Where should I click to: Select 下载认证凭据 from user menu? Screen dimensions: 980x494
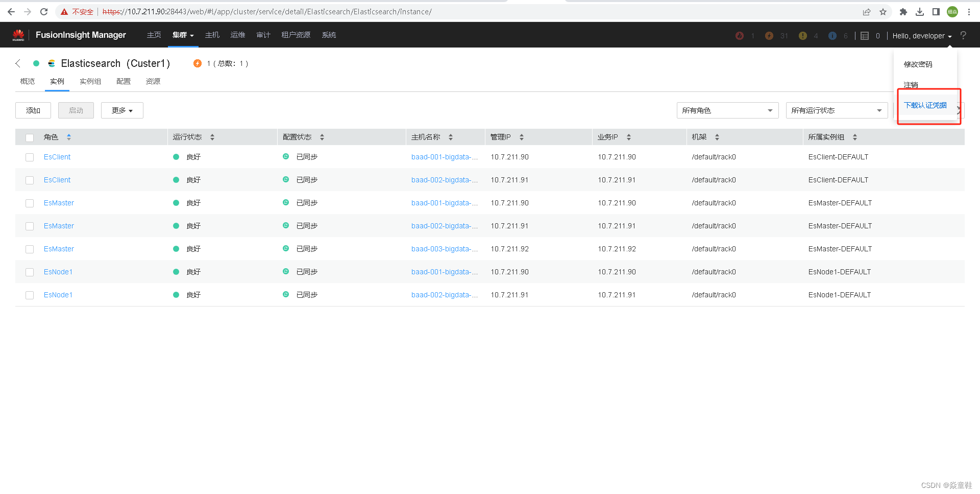pos(925,105)
